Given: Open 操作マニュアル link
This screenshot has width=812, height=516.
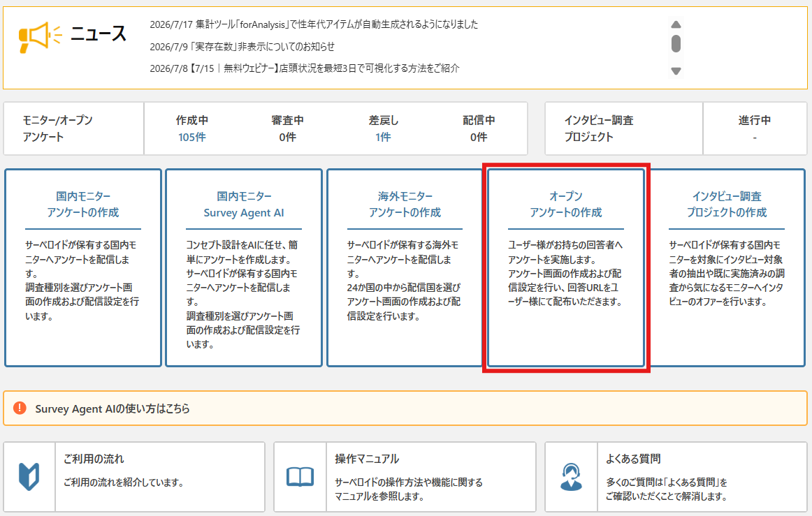Looking at the screenshot, I should coord(405,477).
